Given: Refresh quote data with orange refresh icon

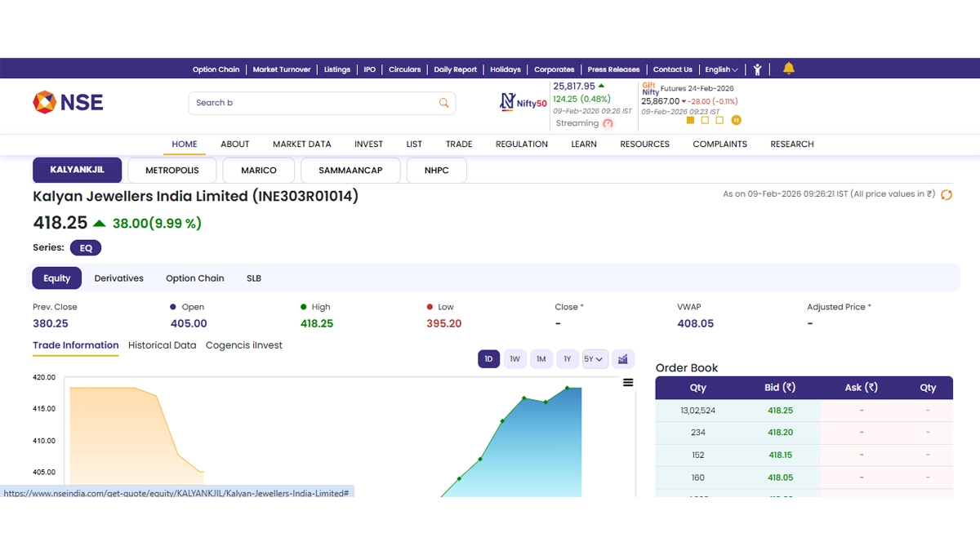Looking at the screenshot, I should tap(947, 195).
